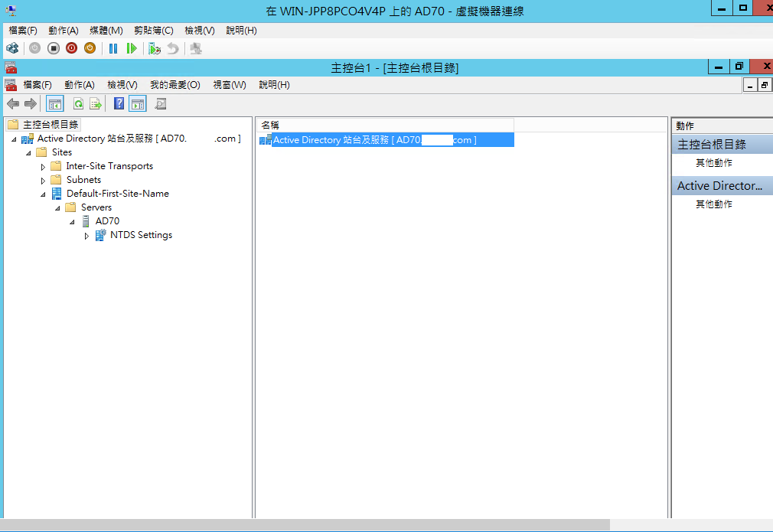Click the enhanced session icon in VM toolbar

[x=196, y=48]
